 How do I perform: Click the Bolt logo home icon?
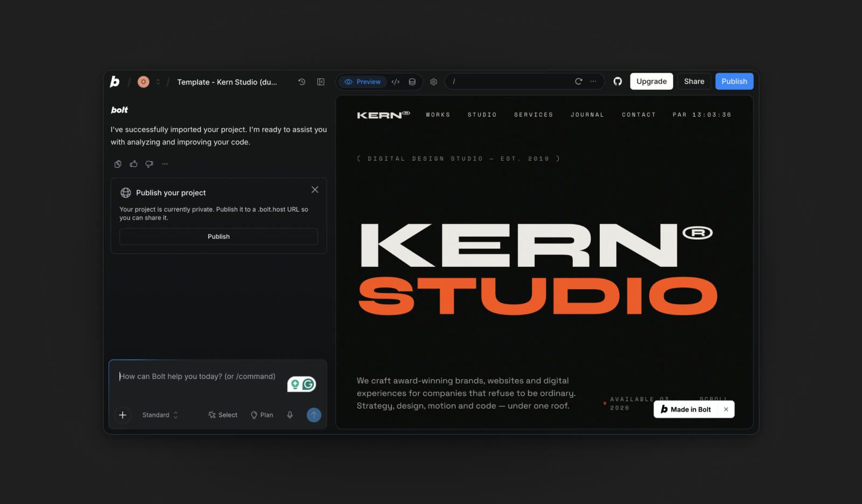click(115, 81)
